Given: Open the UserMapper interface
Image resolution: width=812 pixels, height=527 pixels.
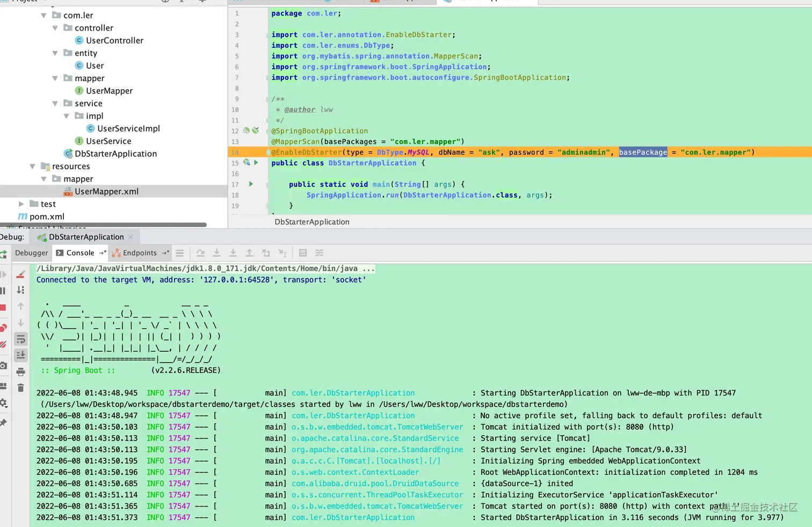Looking at the screenshot, I should coord(109,91).
